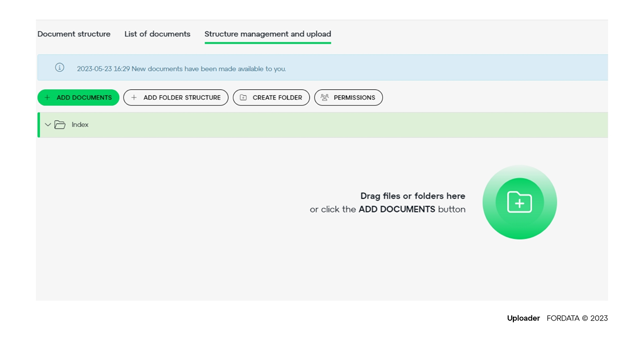Click the FORDATA © 2023 footer text
Screen dimensions: 644x337
tap(577, 318)
